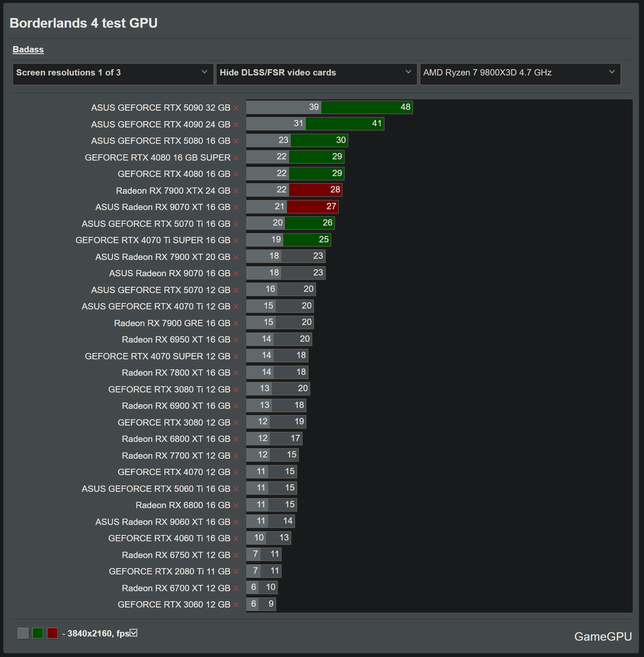The image size is (644, 657).
Task: Click the x beside Radeon RX 6800 16 GB
Action: pyautogui.click(x=236, y=505)
